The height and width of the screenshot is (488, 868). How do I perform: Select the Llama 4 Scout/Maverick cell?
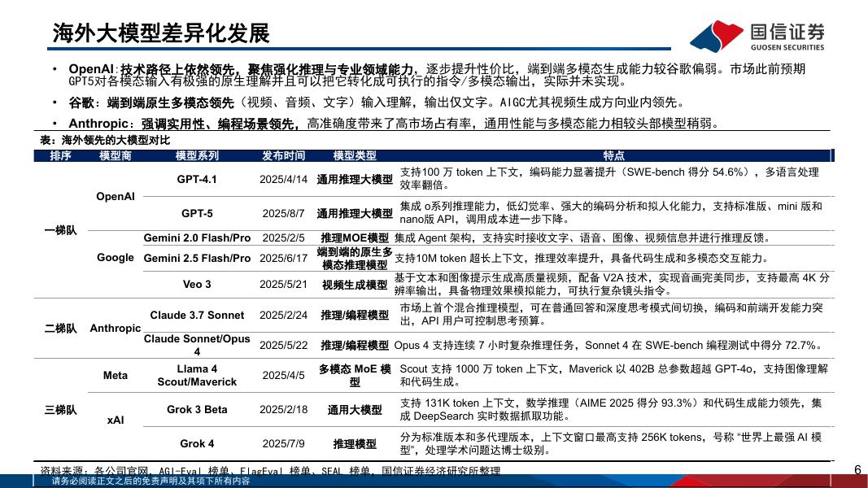tap(198, 377)
